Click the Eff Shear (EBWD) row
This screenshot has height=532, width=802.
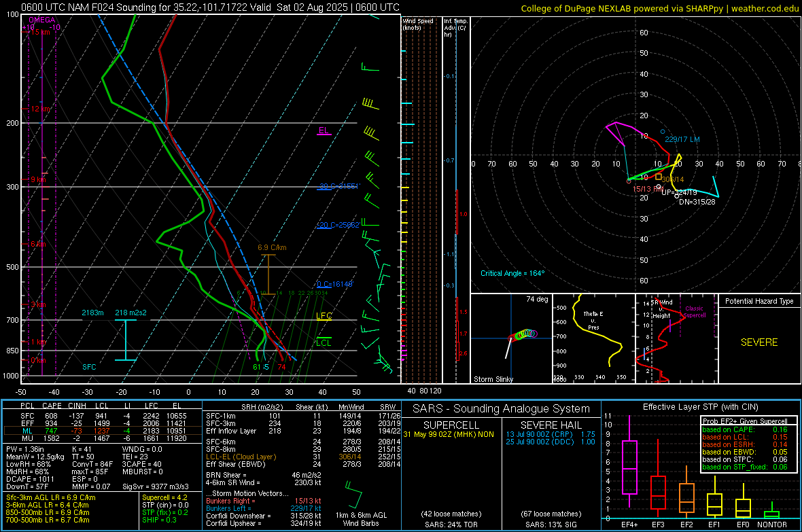303,464
